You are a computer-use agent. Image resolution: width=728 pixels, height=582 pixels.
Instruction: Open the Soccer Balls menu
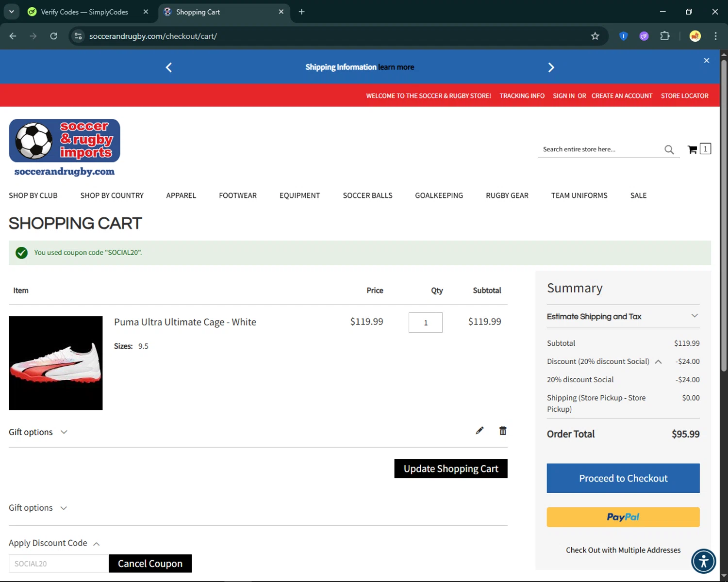368,195
